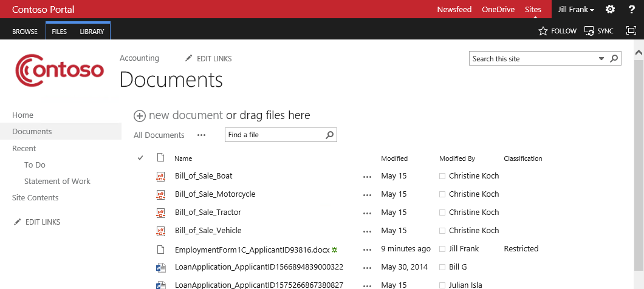The width and height of the screenshot is (644, 289).
Task: Open the settings gear menu
Action: coord(611,9)
